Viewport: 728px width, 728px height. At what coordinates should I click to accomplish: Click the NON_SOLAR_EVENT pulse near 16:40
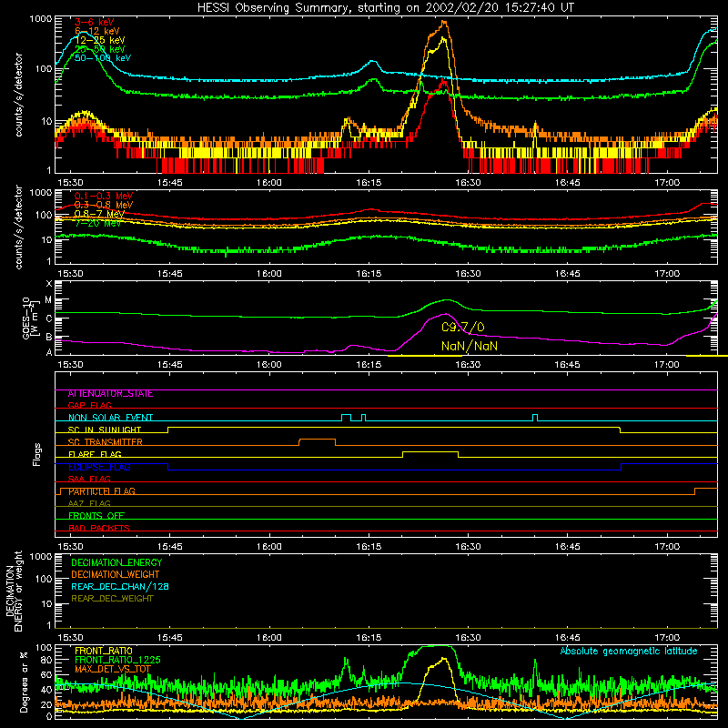(535, 416)
